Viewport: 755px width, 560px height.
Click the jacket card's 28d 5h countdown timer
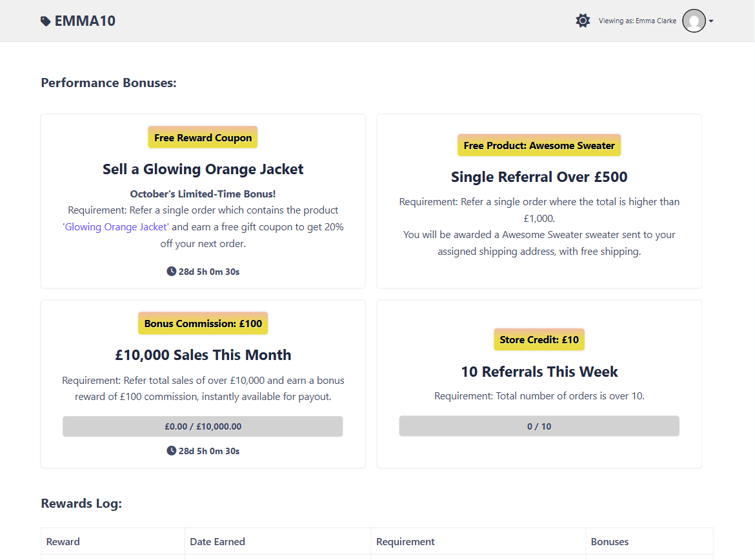point(203,272)
